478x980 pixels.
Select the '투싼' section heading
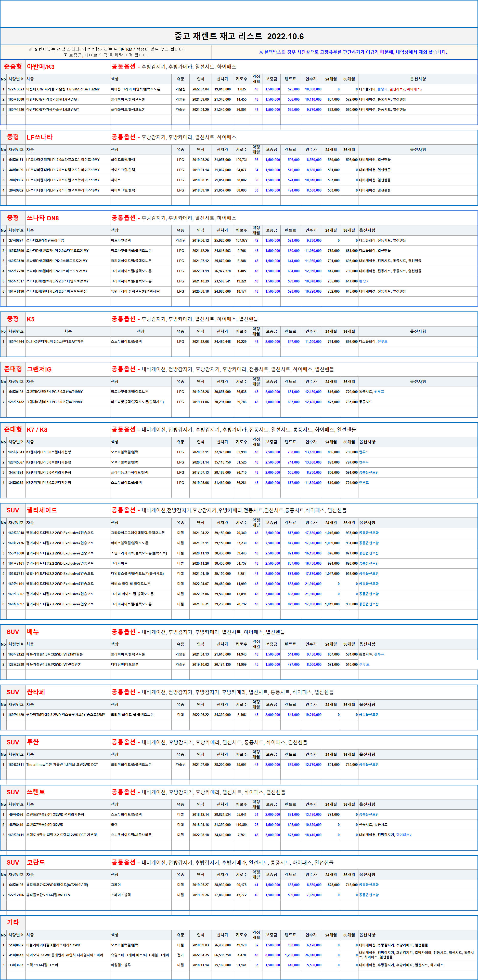(33, 742)
